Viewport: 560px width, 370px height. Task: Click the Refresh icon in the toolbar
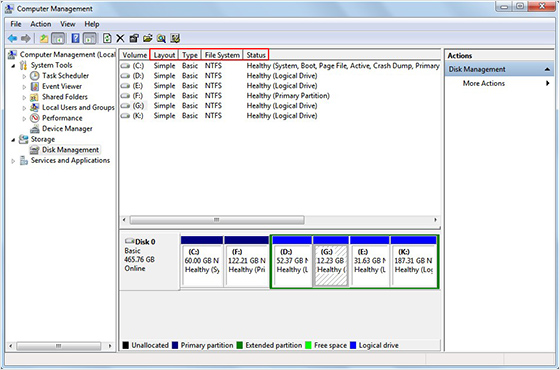(107, 38)
